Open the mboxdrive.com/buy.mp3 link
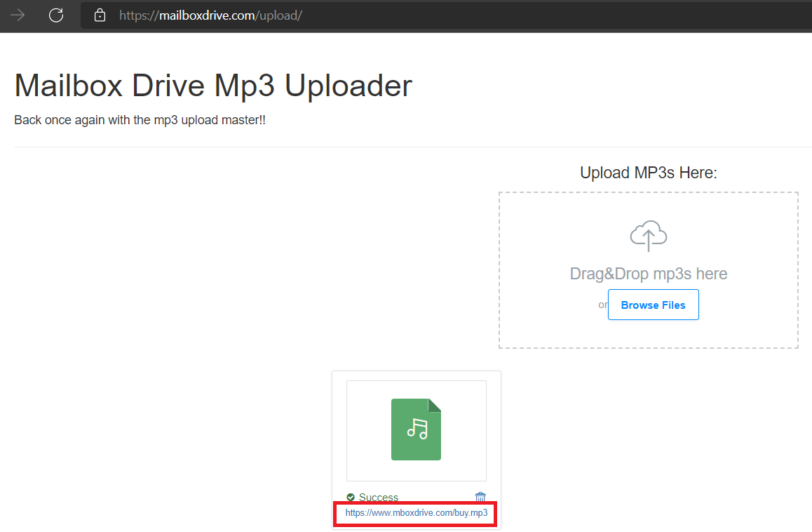This screenshot has width=812, height=532. (x=416, y=513)
